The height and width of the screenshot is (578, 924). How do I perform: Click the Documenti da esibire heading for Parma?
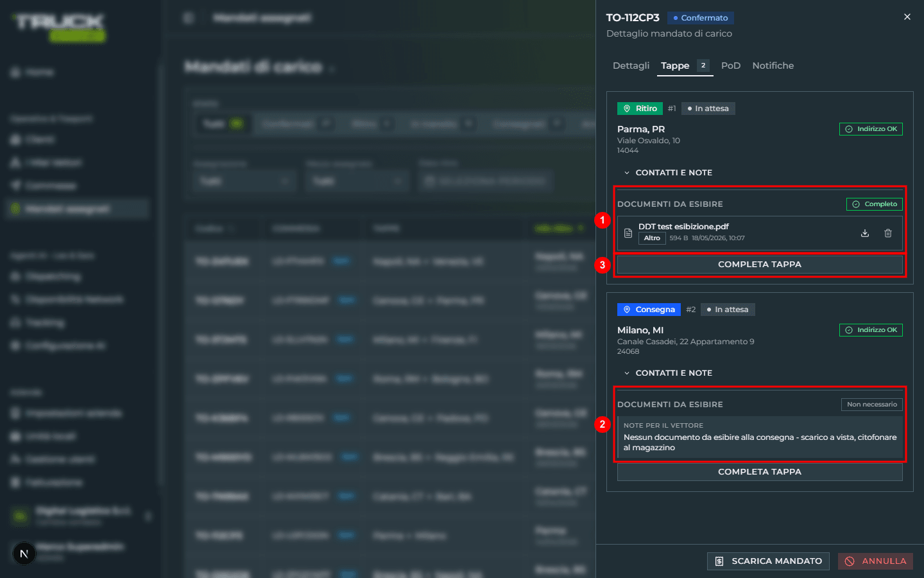670,204
